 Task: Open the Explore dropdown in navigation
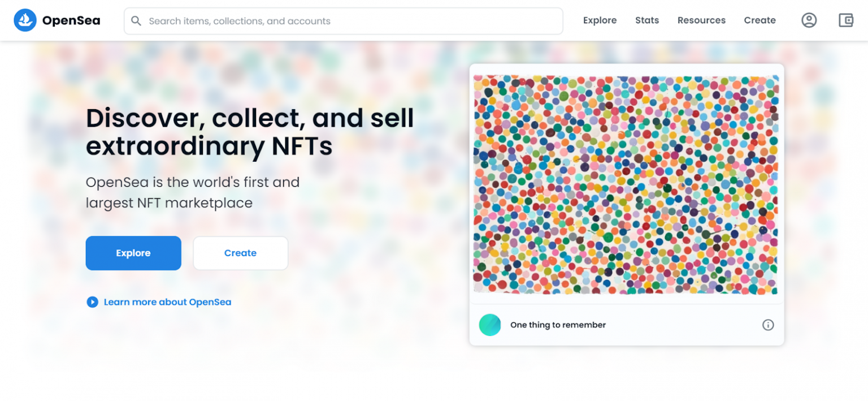tap(600, 20)
